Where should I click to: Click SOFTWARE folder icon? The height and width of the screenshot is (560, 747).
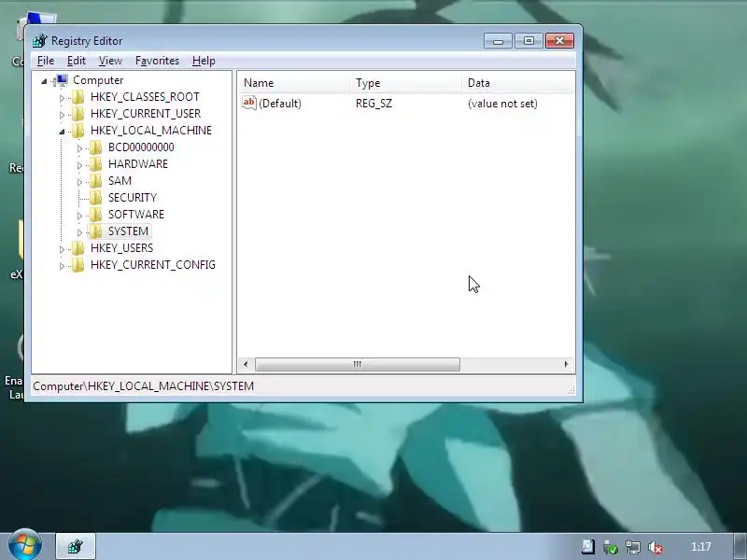pyautogui.click(x=96, y=215)
